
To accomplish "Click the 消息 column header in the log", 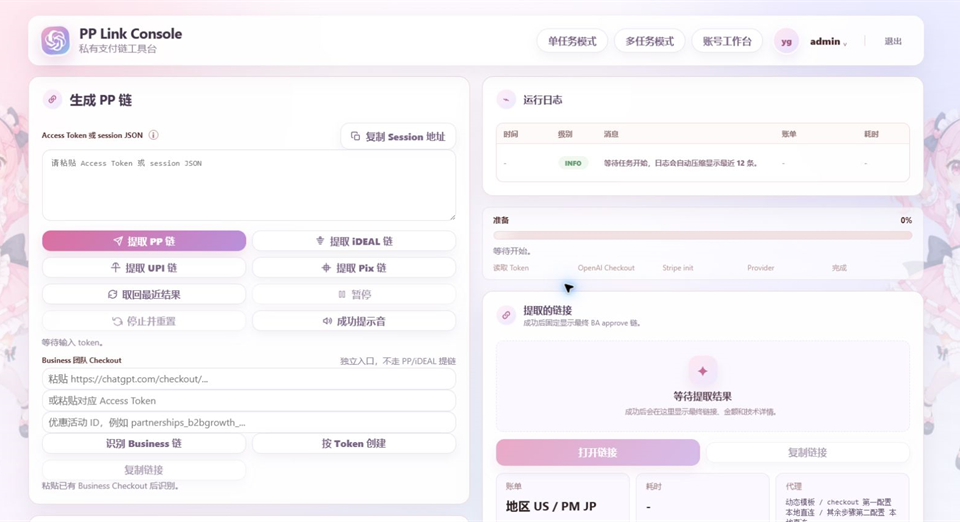I will [x=611, y=134].
